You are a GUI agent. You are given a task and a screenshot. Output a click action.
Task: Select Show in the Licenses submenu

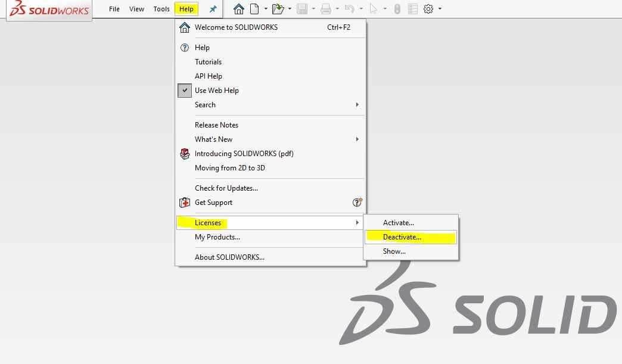coord(394,251)
